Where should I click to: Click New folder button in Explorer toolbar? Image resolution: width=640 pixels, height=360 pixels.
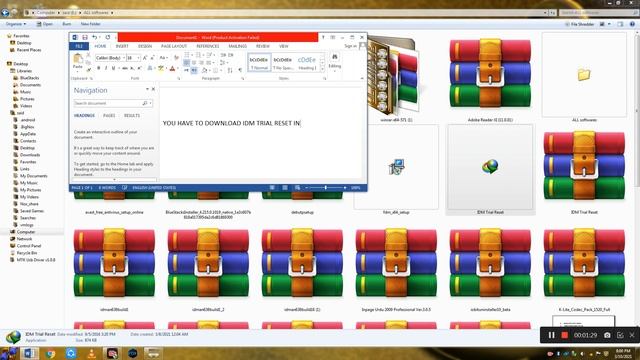pos(91,24)
